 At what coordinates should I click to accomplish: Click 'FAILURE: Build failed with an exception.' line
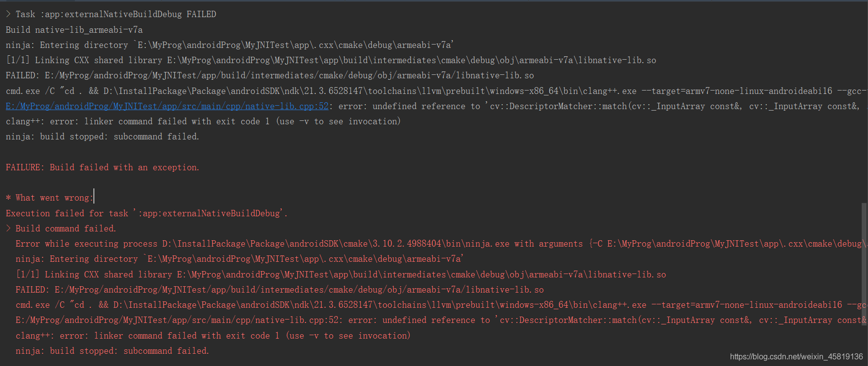[103, 167]
